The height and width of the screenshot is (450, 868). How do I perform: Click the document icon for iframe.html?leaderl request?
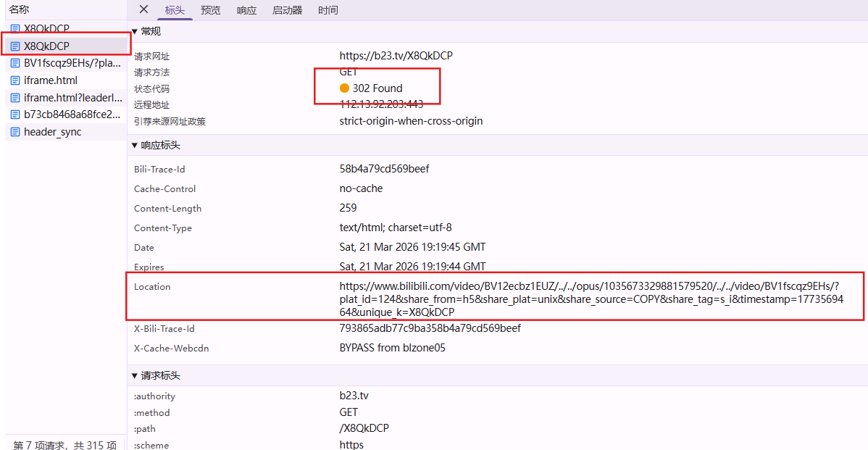click(x=14, y=97)
